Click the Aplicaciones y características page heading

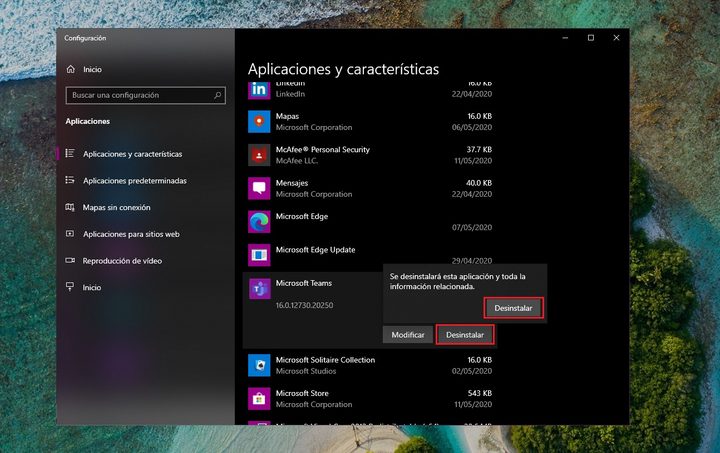click(343, 69)
